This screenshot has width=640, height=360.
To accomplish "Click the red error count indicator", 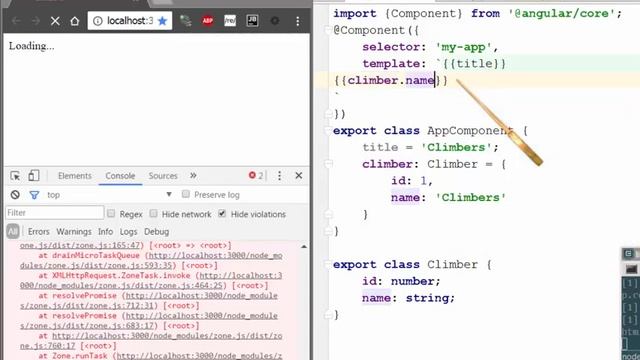I will pyautogui.click(x=256, y=176).
